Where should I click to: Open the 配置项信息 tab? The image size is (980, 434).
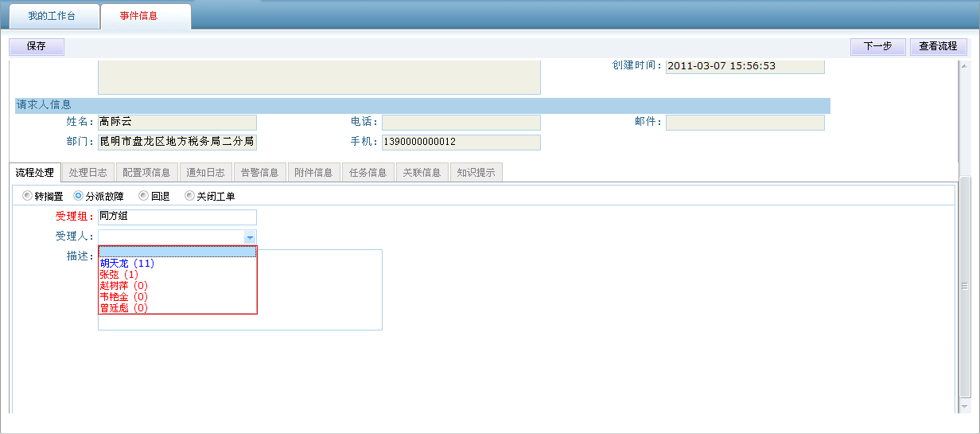(x=146, y=173)
